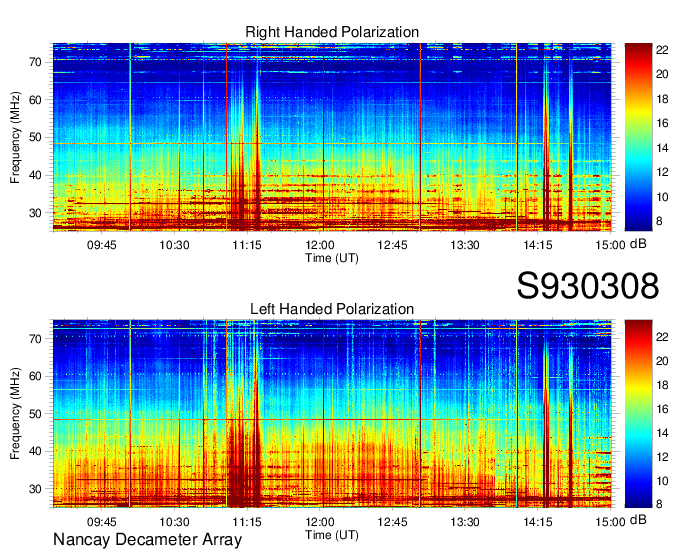Click "09:45" time tick on Left Handed plot

tap(101, 522)
